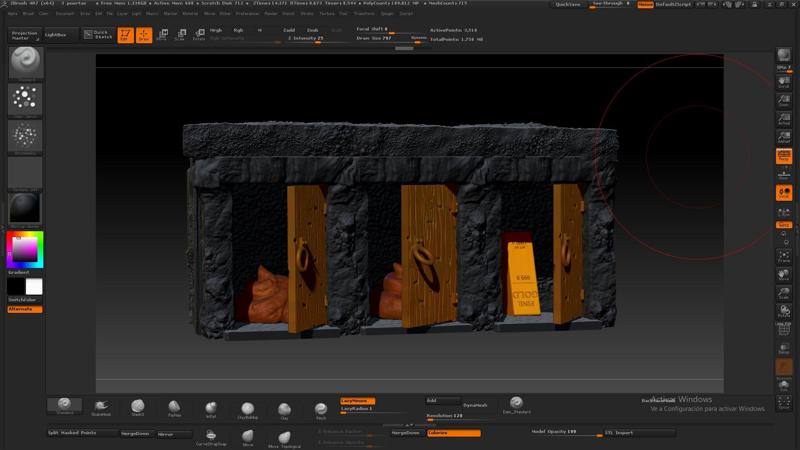This screenshot has height=450, width=800.
Task: Click the Projection Master button
Action: click(23, 35)
